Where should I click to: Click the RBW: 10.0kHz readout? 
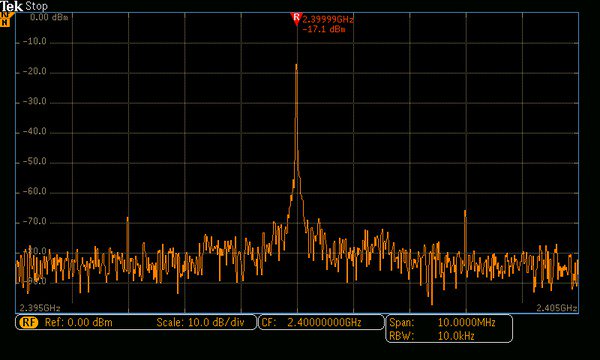point(432,336)
